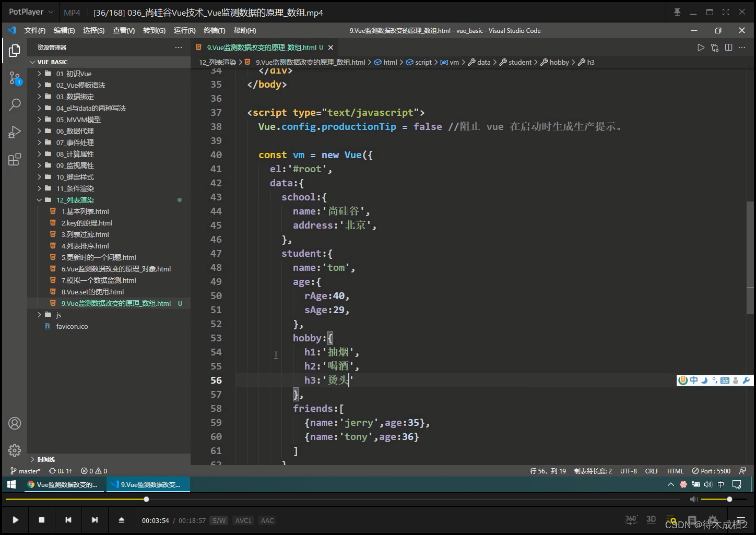Open file with the eject button
756x535 pixels.
[x=121, y=520]
